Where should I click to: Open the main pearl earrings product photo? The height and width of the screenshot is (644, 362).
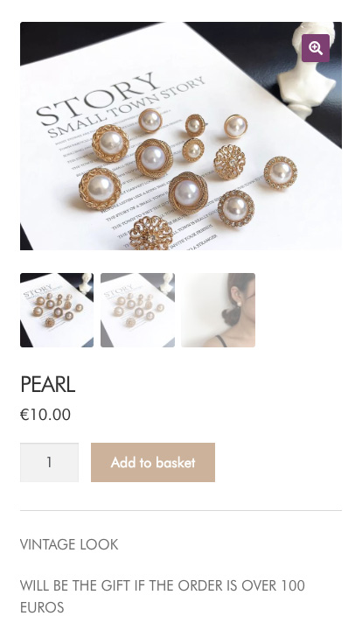click(181, 136)
